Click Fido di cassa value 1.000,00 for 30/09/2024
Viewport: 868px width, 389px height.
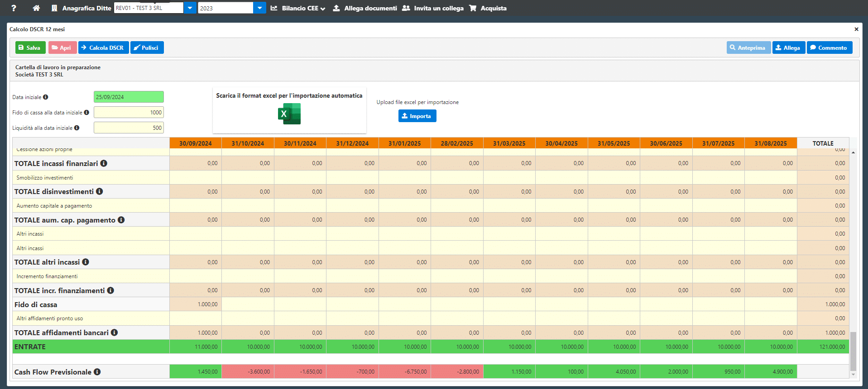click(196, 304)
